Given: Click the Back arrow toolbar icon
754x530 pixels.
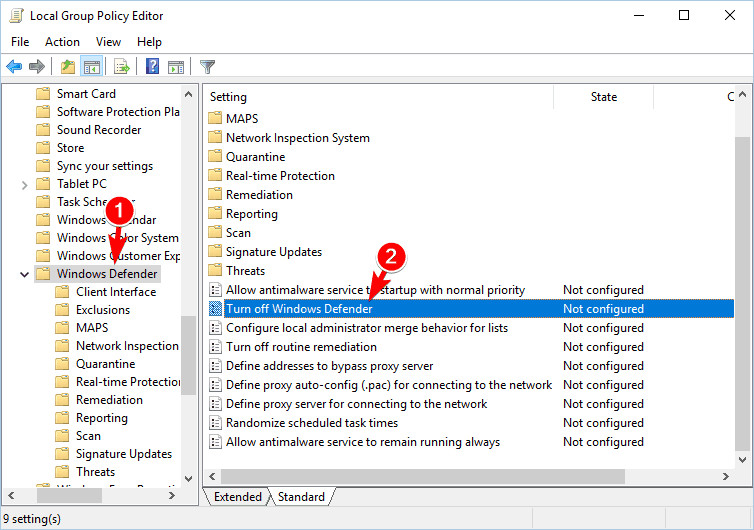Looking at the screenshot, I should coord(14,66).
